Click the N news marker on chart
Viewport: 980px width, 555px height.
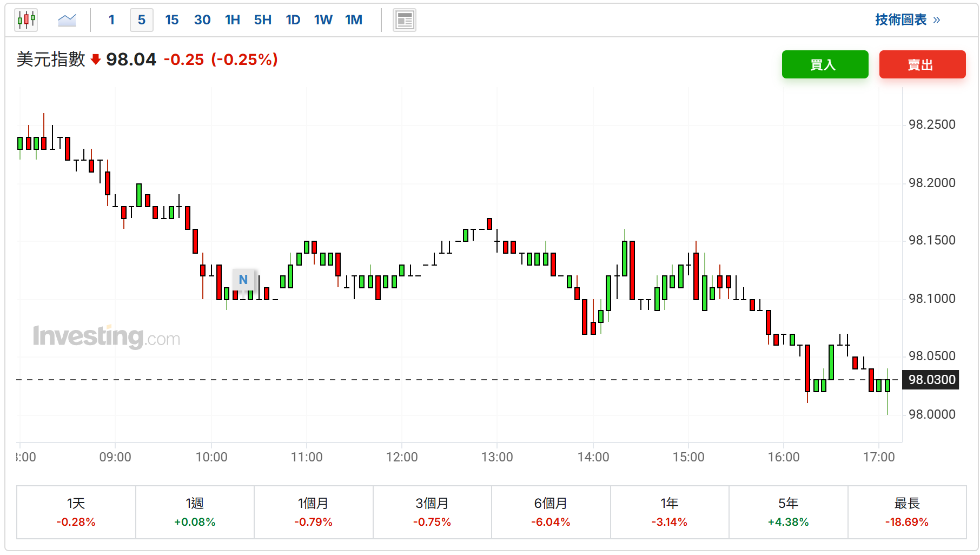pos(243,279)
